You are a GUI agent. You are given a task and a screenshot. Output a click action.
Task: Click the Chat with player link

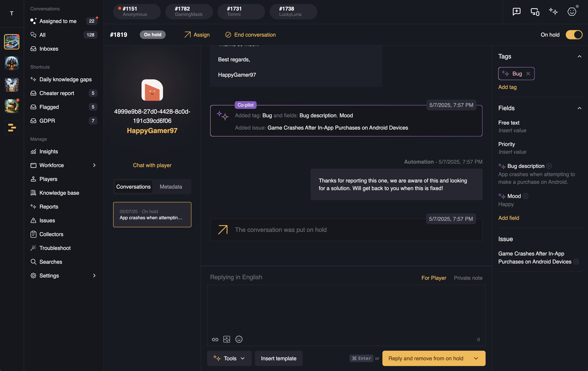click(x=152, y=165)
